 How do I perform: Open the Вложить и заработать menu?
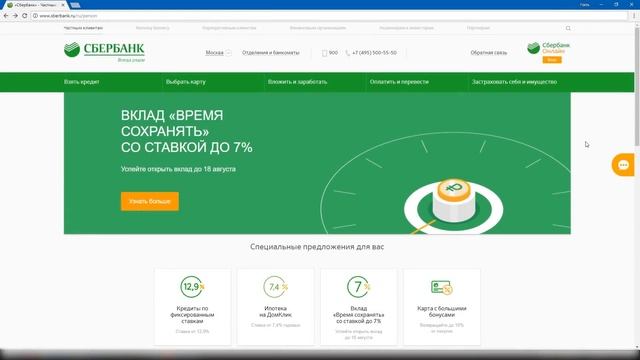point(298,82)
